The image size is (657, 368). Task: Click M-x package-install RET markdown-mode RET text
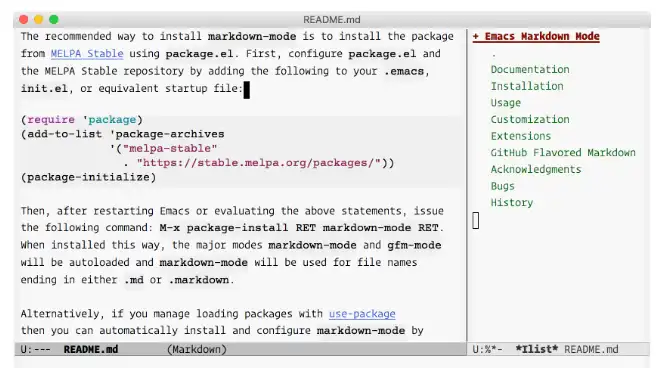pos(299,228)
